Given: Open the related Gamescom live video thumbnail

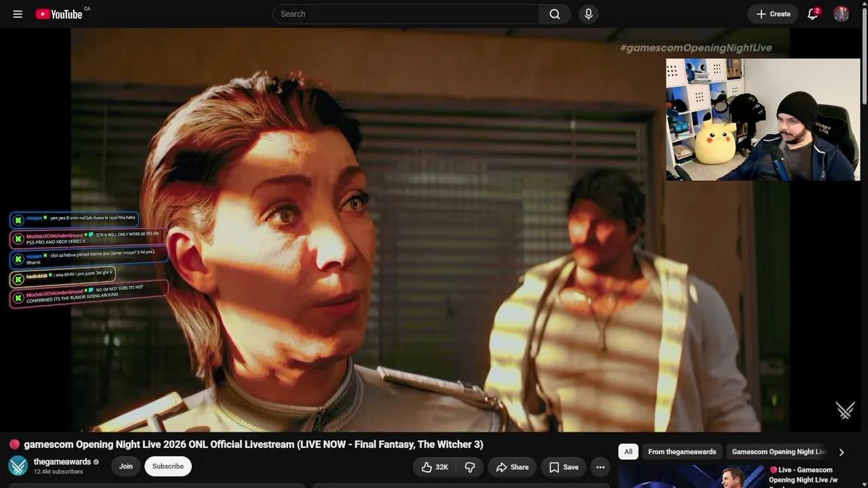Looking at the screenshot, I should click(x=691, y=476).
